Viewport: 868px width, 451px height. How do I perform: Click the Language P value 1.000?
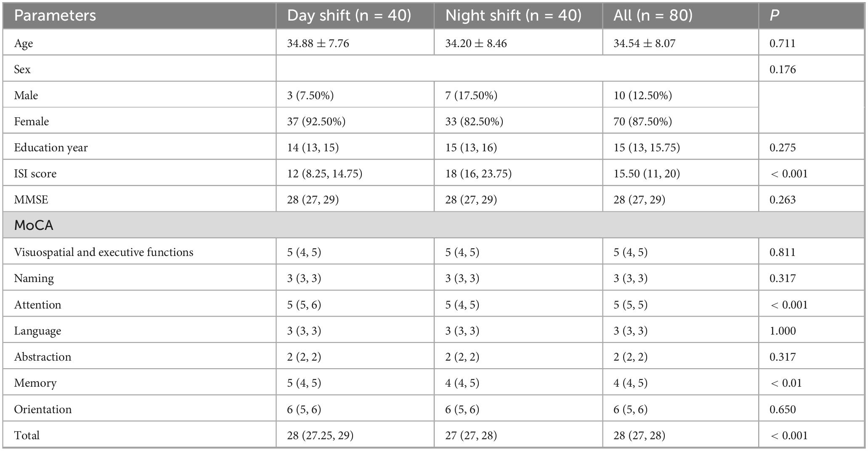pyautogui.click(x=783, y=331)
